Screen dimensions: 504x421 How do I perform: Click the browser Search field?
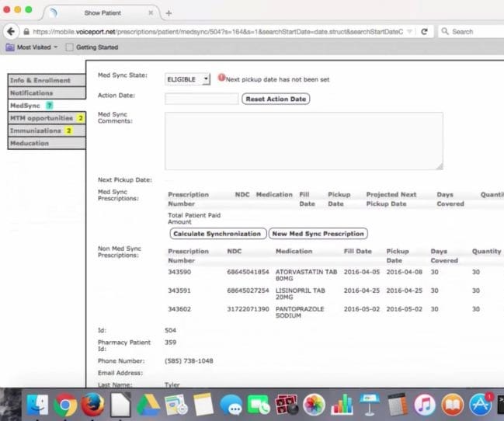tap(471, 32)
